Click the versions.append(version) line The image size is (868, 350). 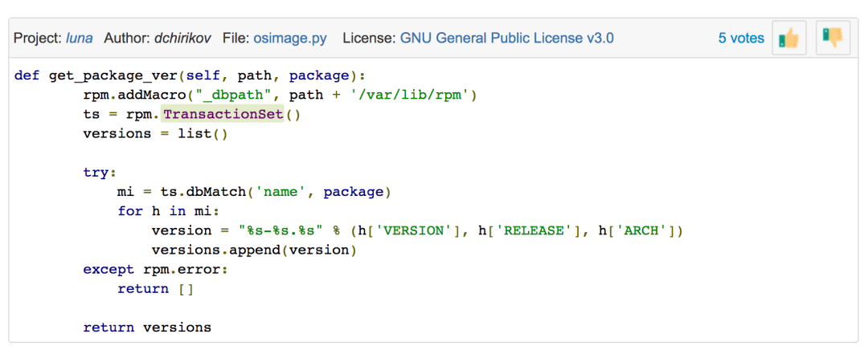click(x=254, y=250)
